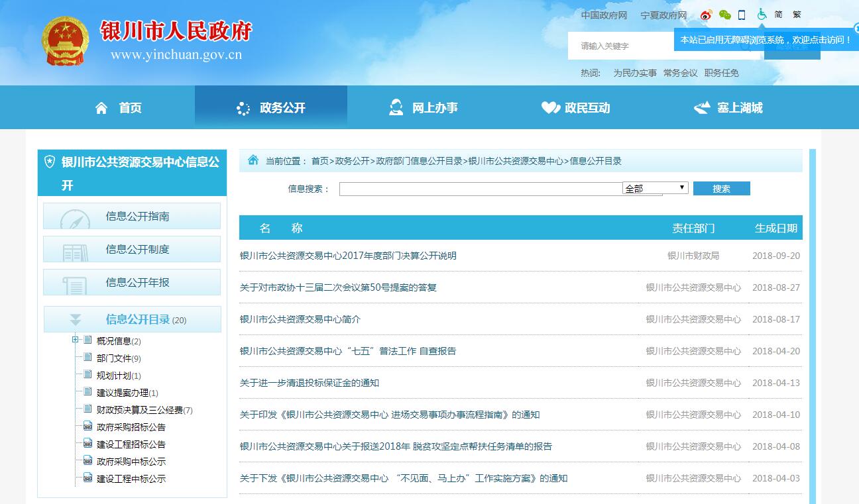Expand the 概况信息 tree node
Viewport: 859px width, 504px height.
[76, 340]
